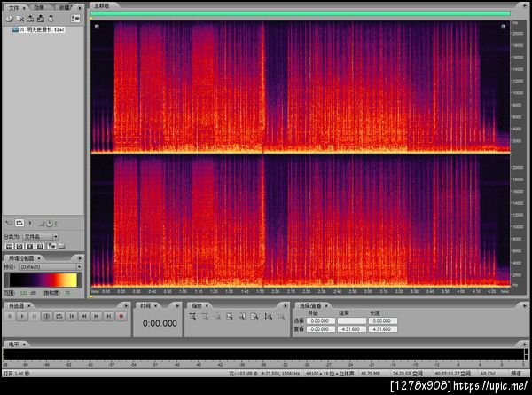This screenshot has height=395, width=532.
Task: Toggle show loop files filter button
Action: pyautogui.click(x=20, y=246)
